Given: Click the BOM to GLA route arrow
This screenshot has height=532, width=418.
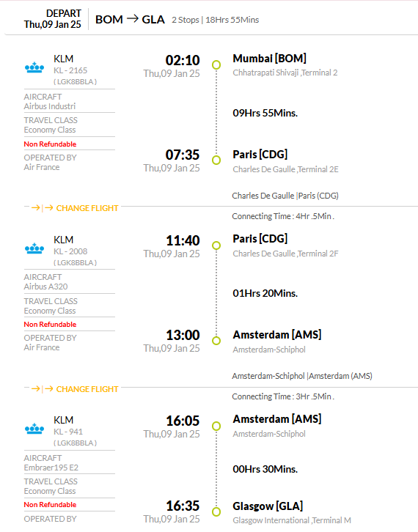Looking at the screenshot, I should tap(133, 18).
